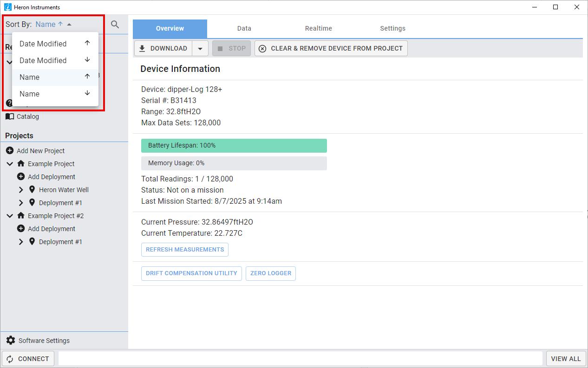Click the Memory Usage 0% bar
This screenshot has width=588, height=368.
pos(234,163)
